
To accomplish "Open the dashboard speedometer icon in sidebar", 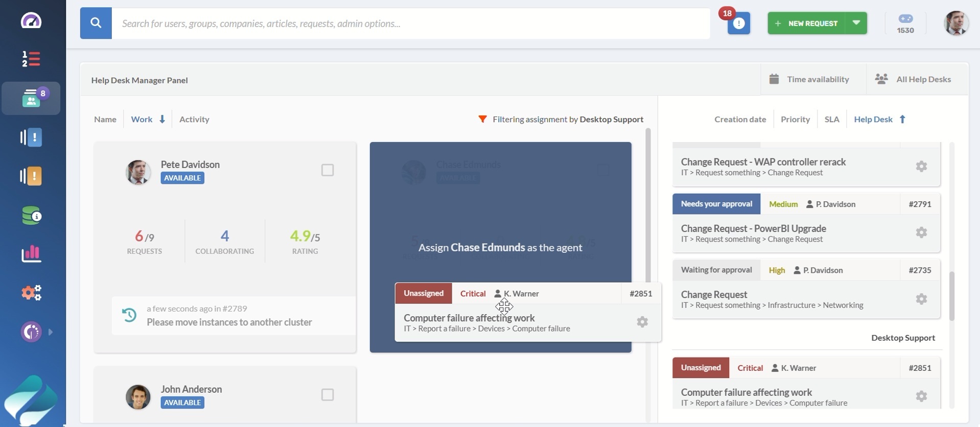I will pos(31,21).
